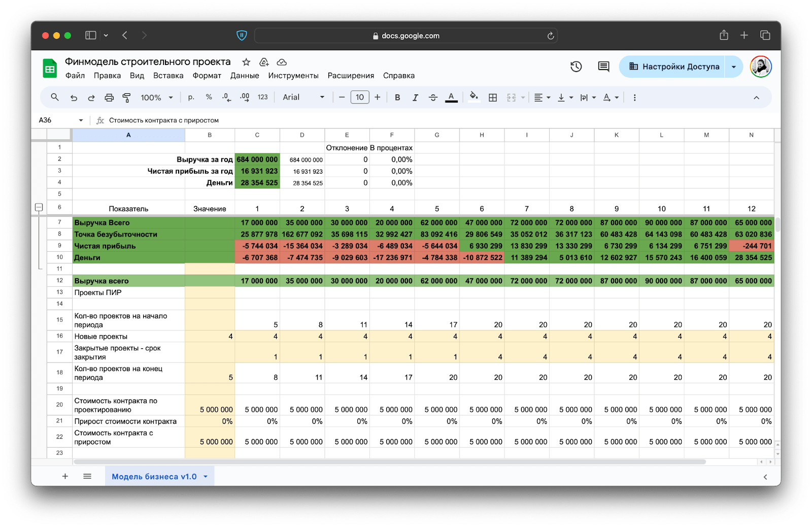Image resolution: width=812 pixels, height=527 pixels.
Task: Click the paint format roller icon
Action: pos(126,97)
